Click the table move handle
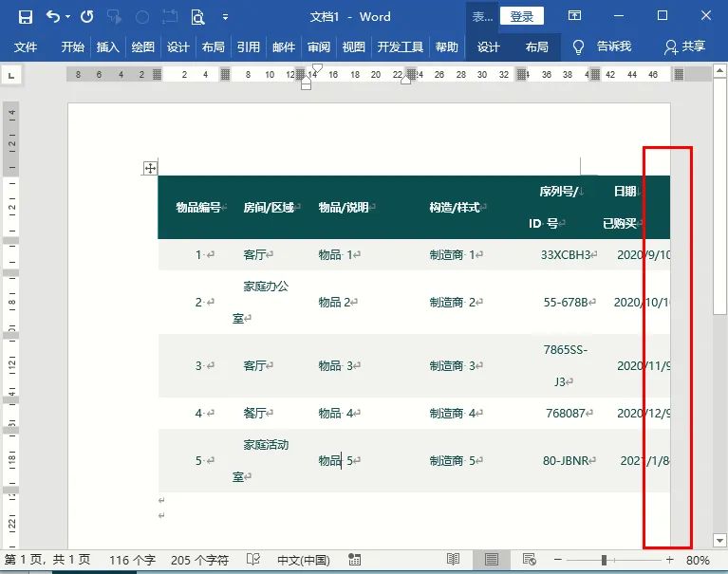The image size is (728, 574). tap(150, 168)
